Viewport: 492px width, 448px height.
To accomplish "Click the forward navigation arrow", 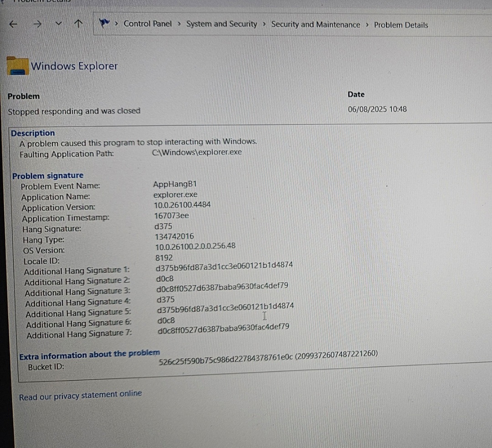I will pos(37,24).
